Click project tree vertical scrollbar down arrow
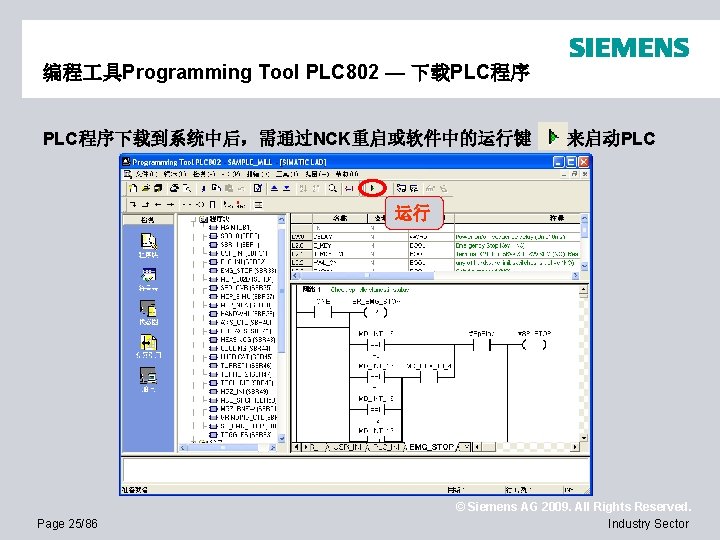The image size is (720, 540). (x=281, y=439)
